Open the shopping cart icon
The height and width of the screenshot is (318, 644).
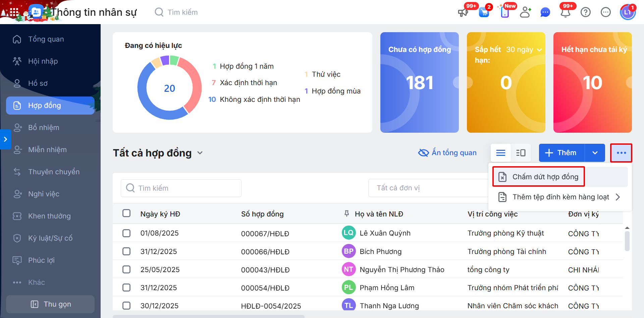[x=484, y=13]
